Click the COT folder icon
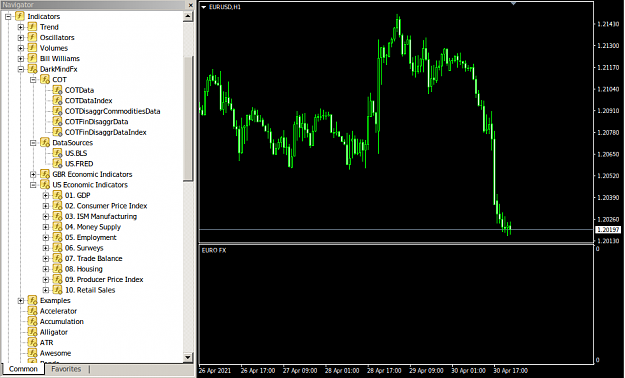Screen dimensions: 625x378 (x=45, y=80)
